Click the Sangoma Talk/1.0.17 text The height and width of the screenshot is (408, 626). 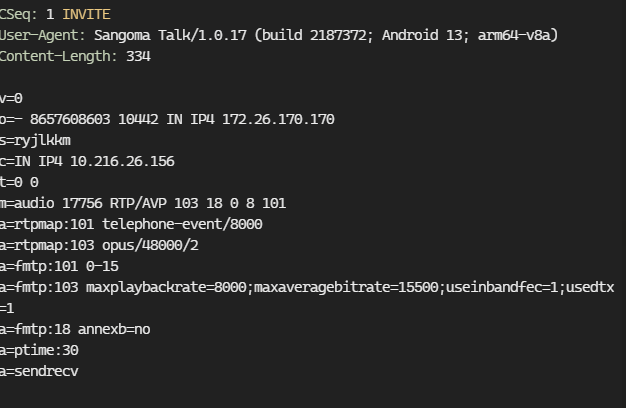(170, 36)
